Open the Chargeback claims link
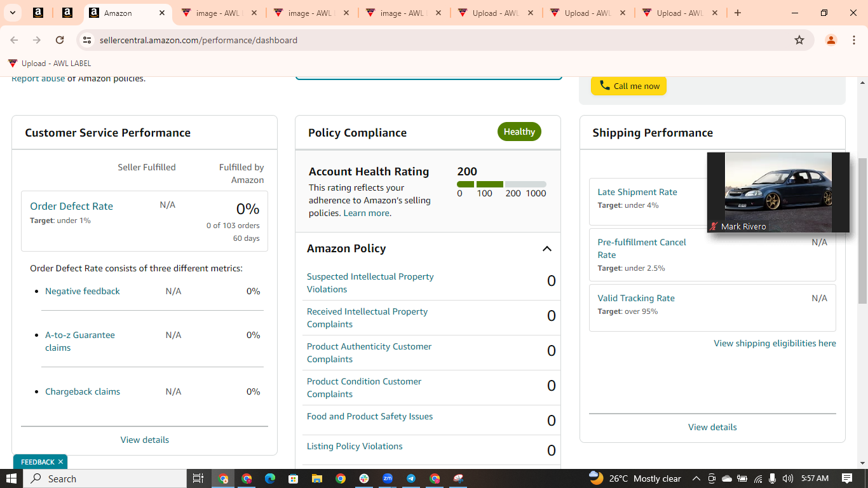 [83, 391]
